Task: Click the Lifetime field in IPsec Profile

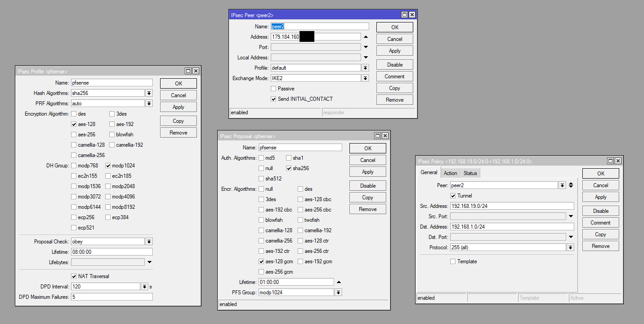Action: tap(112, 252)
